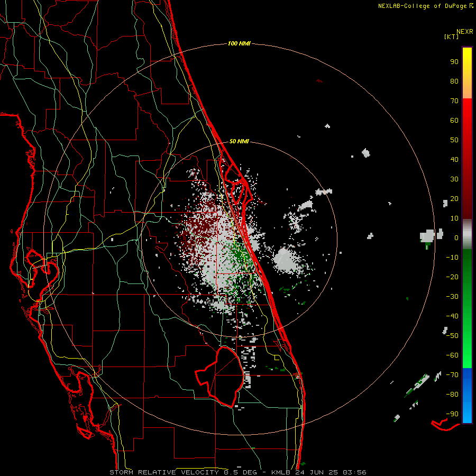Select the -70 knot scale label
The width and height of the screenshot is (476, 476).
click(452, 375)
